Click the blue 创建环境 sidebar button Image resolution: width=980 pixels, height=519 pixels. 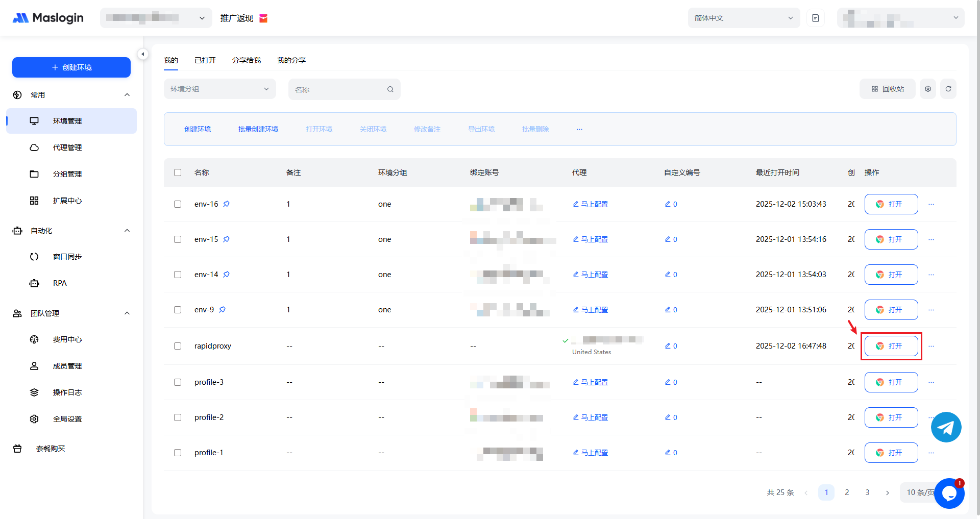[x=71, y=67]
